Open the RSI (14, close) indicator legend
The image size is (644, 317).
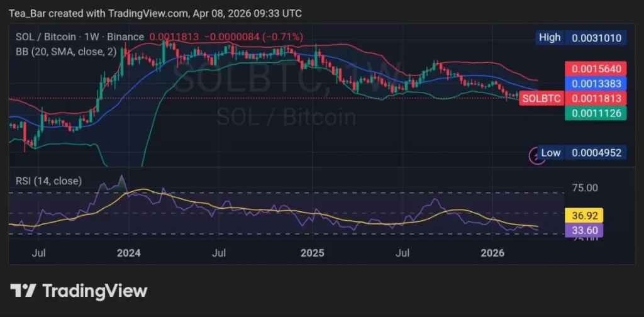point(48,181)
